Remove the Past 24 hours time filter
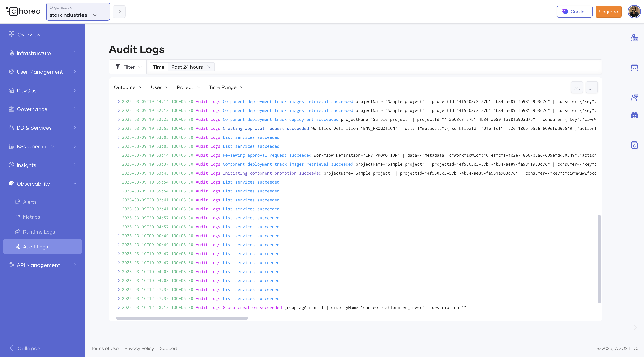The width and height of the screenshot is (644, 357). pos(209,67)
